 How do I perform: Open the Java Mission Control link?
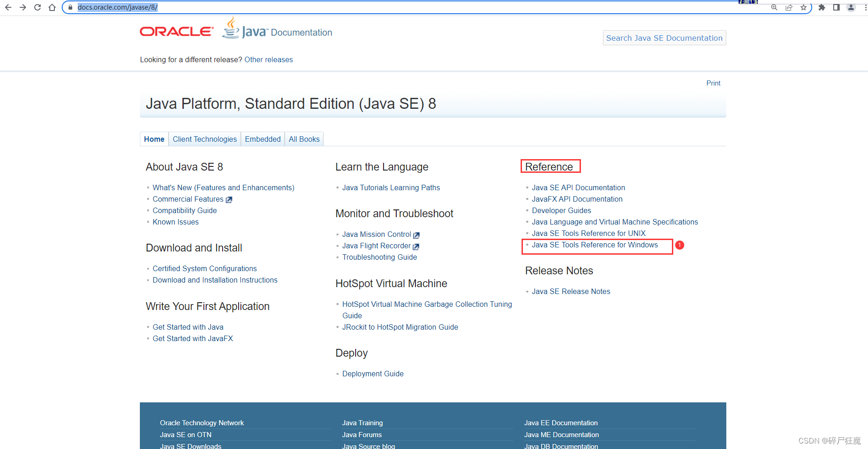[x=377, y=234]
